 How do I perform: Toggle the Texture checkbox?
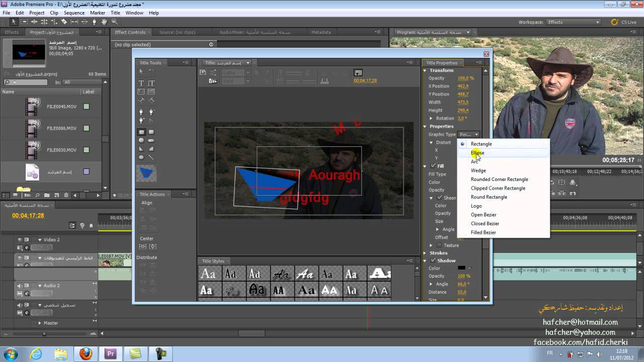click(x=439, y=245)
